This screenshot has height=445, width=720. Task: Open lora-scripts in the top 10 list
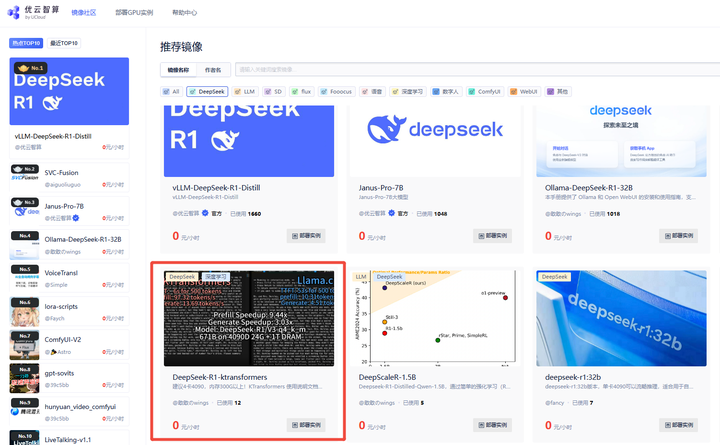coord(61,306)
